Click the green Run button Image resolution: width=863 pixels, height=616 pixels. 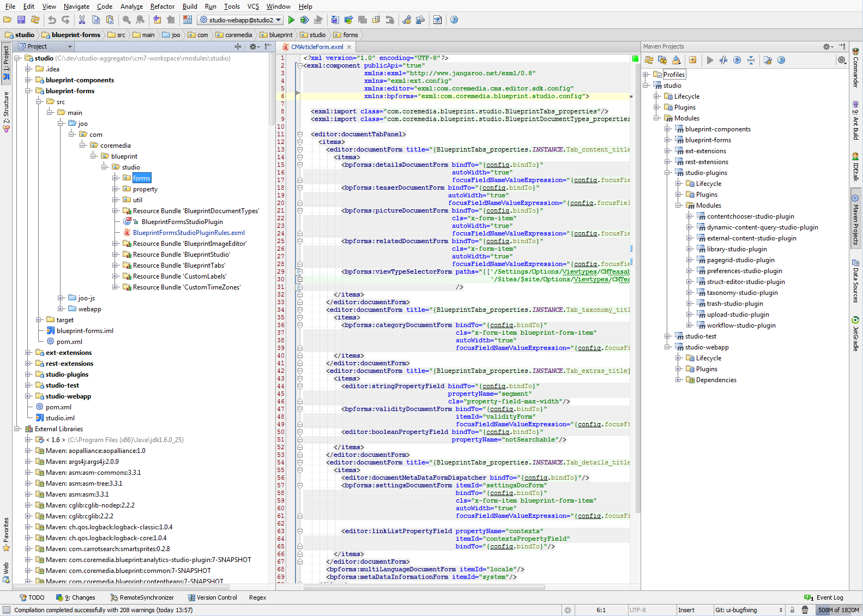(x=291, y=20)
